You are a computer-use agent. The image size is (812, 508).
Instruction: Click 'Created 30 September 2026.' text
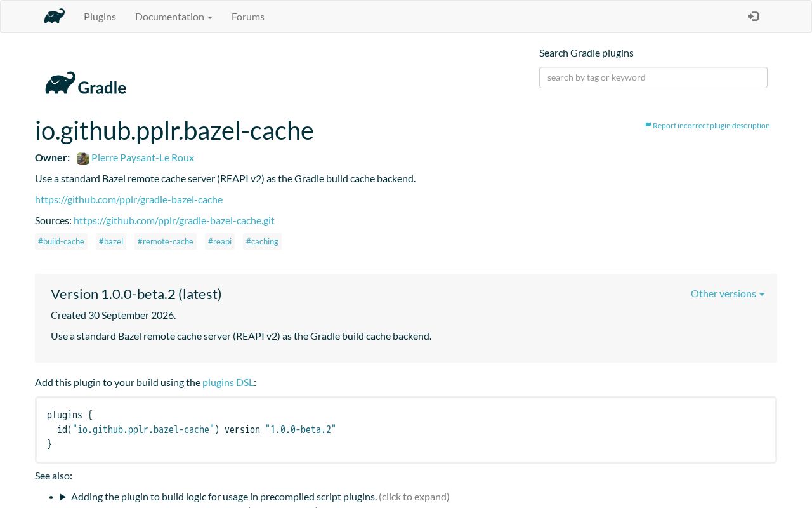coord(114,315)
